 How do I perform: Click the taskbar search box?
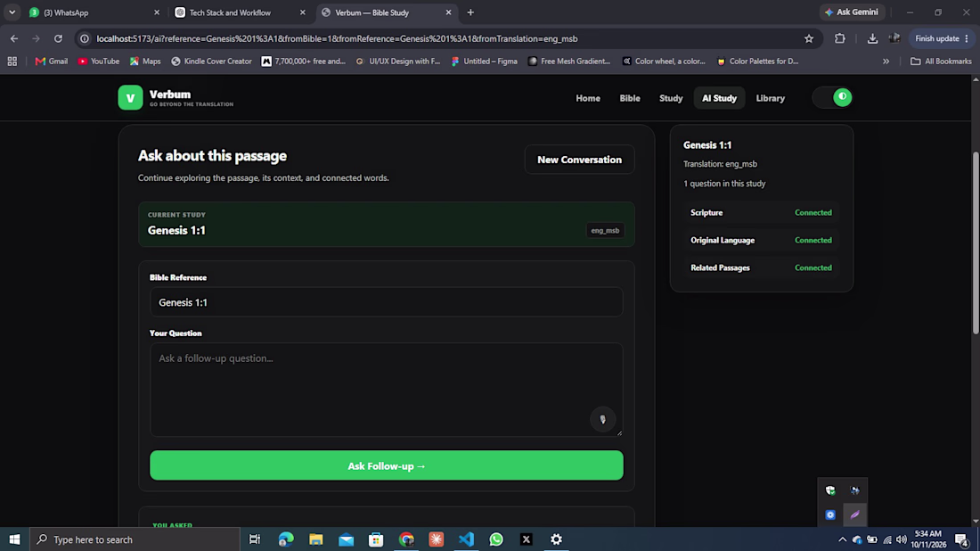[135, 539]
